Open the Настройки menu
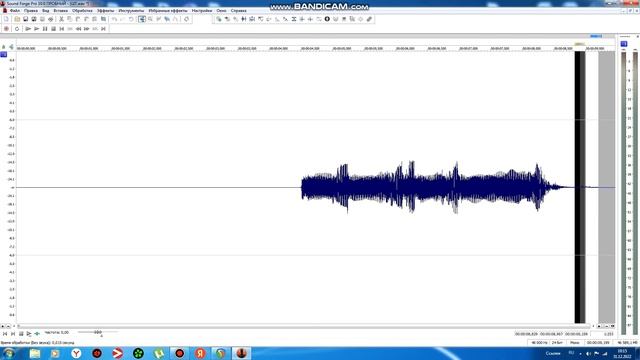 [x=202, y=11]
